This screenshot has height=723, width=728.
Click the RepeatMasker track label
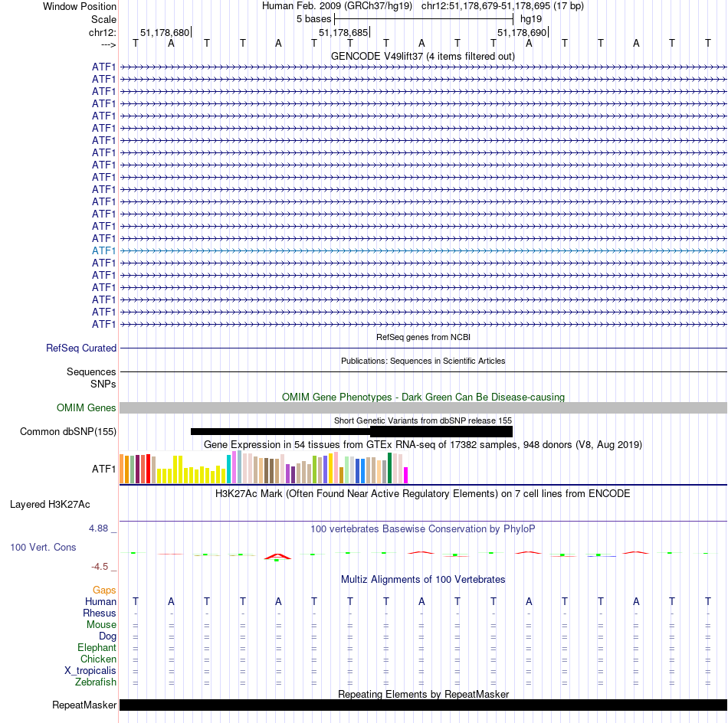[84, 705]
